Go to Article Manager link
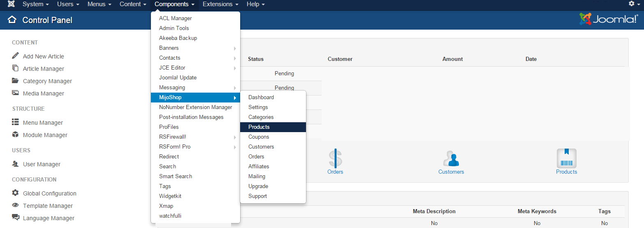The height and width of the screenshot is (228, 644). [44, 69]
